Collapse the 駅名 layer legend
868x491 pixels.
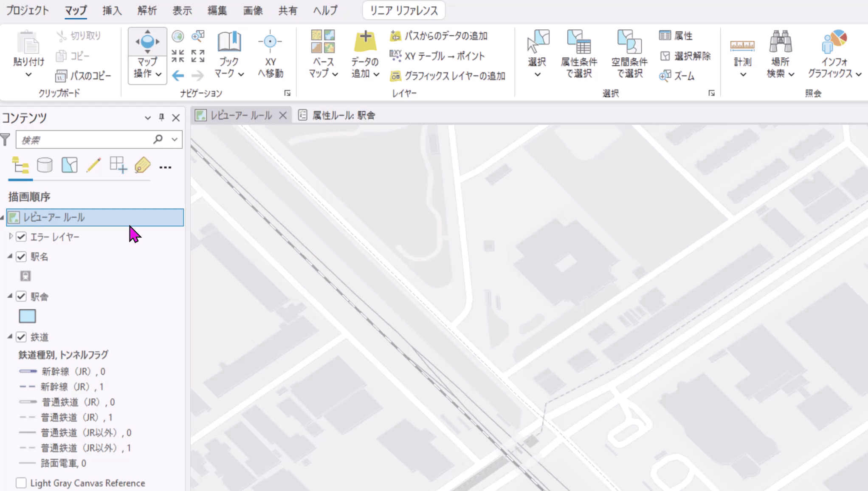tap(10, 256)
